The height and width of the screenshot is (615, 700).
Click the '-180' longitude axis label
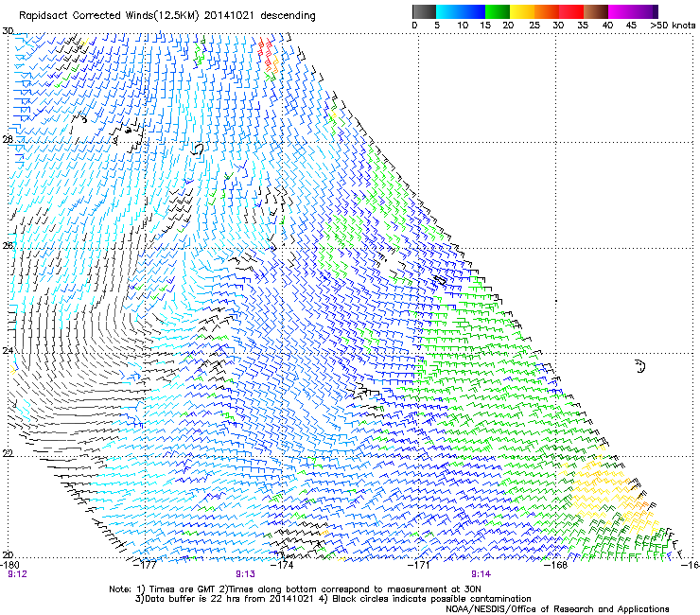(9, 565)
